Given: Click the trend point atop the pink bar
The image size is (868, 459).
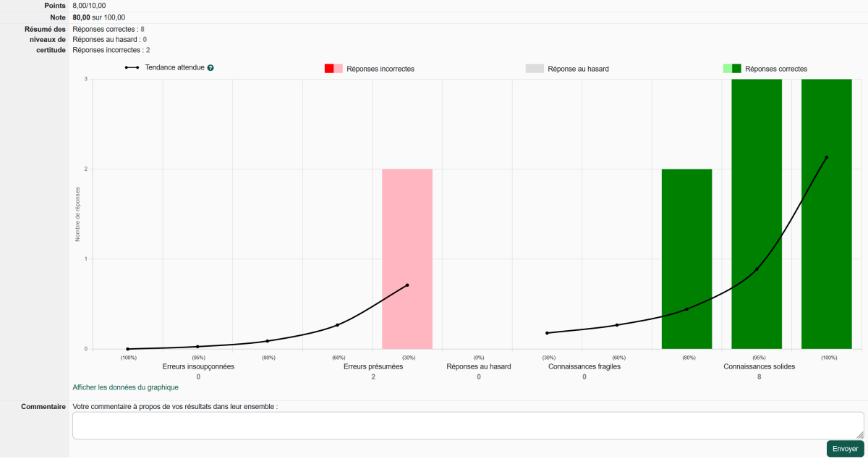Looking at the screenshot, I should (x=407, y=285).
